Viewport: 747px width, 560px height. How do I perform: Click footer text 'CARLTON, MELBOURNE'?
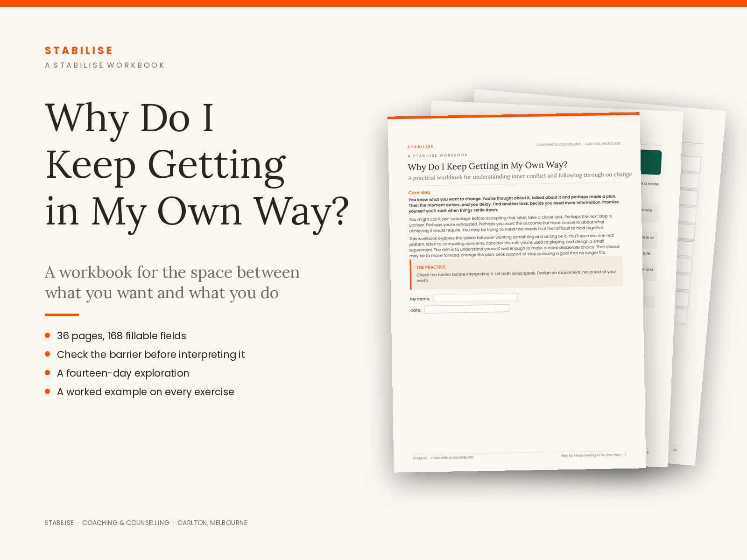pyautogui.click(x=212, y=523)
